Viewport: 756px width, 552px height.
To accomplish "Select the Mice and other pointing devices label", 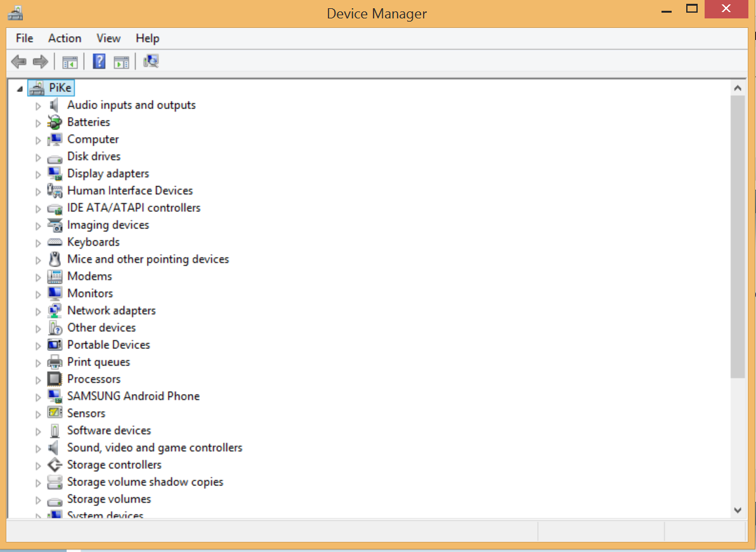I will (x=148, y=259).
